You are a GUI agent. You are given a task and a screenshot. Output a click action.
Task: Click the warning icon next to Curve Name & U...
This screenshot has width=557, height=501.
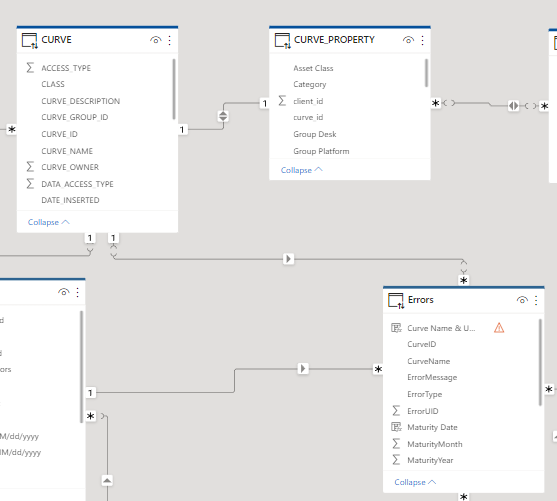coord(499,328)
